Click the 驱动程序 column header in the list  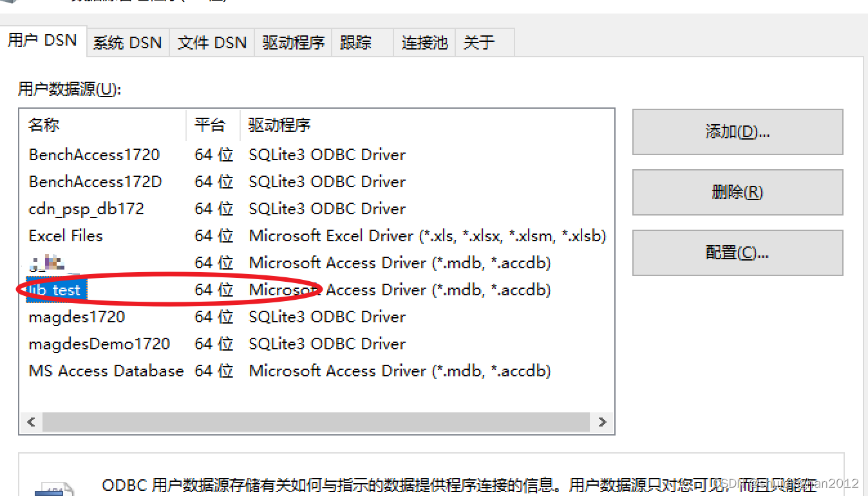(279, 125)
